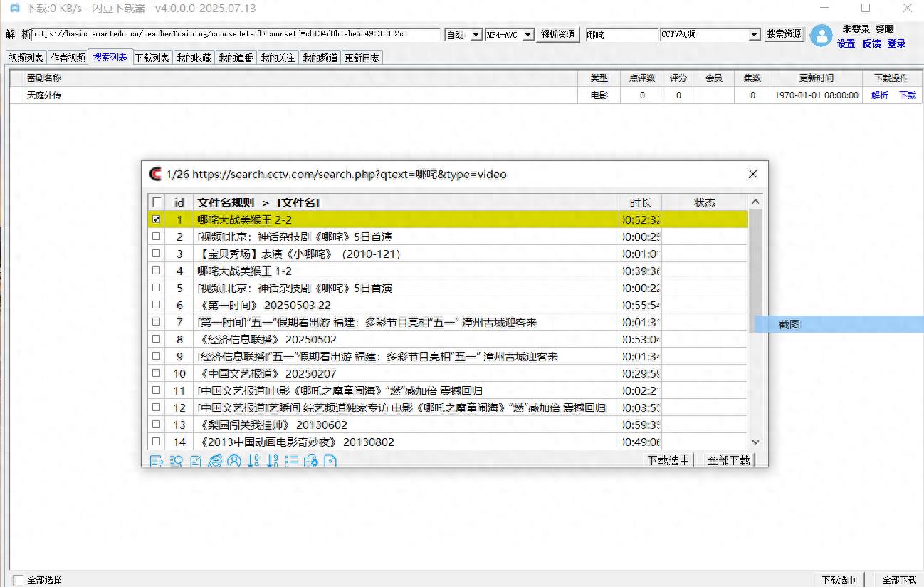
Task: Click the browser globe icon in dialog toolbar
Action: click(x=215, y=461)
